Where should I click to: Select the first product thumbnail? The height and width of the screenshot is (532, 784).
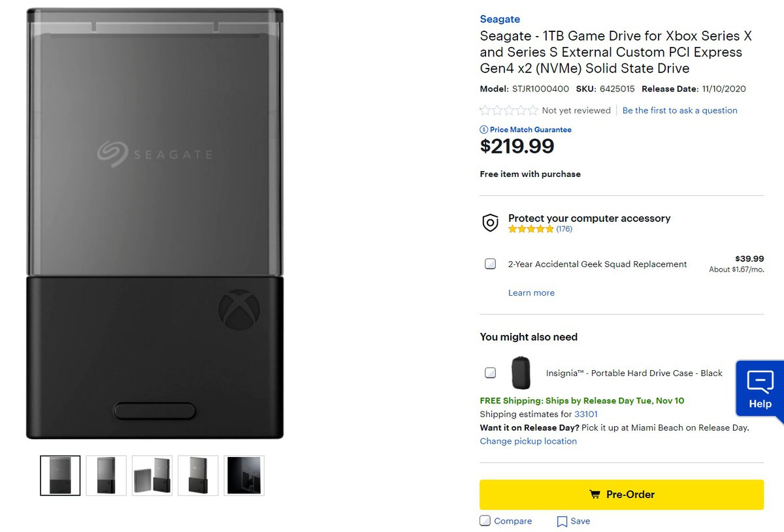pyautogui.click(x=60, y=475)
